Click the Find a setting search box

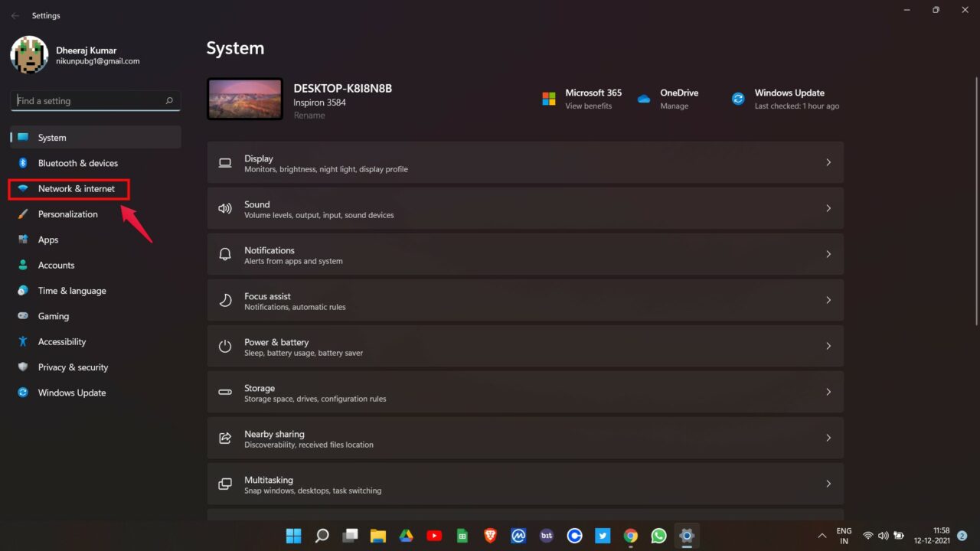click(x=96, y=101)
